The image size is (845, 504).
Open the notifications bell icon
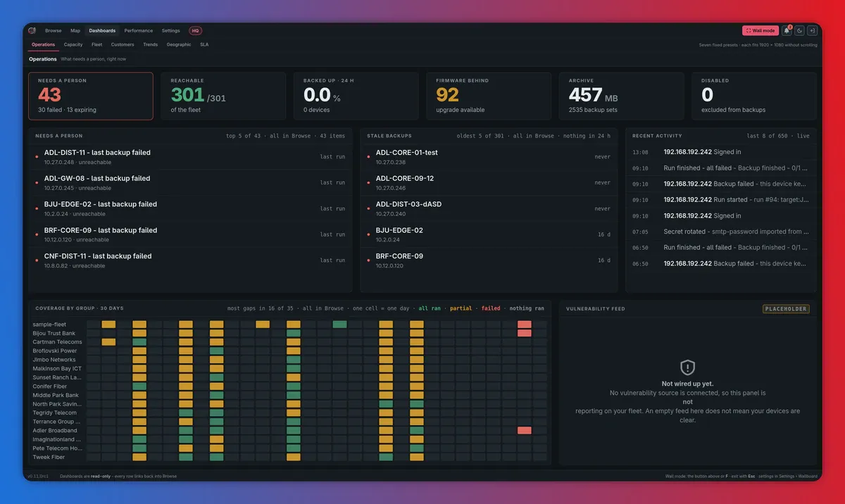787,30
